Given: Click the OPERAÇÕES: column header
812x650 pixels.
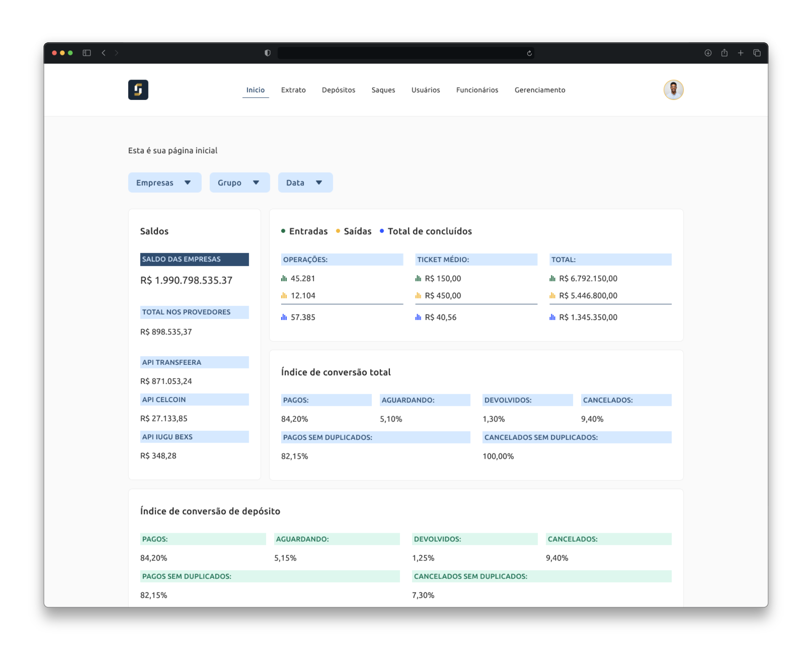Looking at the screenshot, I should click(342, 259).
